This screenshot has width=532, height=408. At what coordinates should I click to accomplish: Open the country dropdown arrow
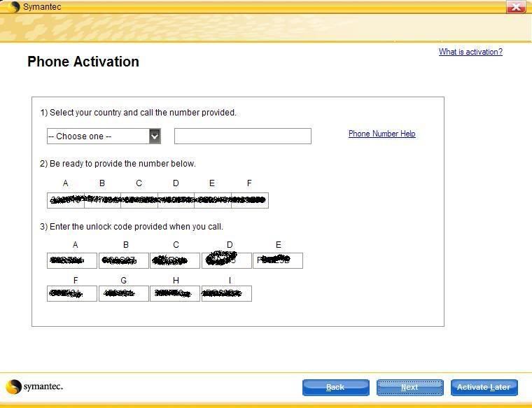[155, 136]
